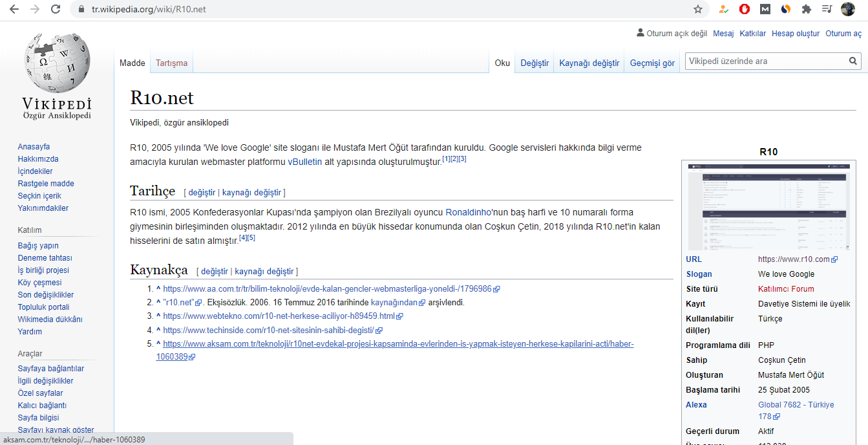The image size is (868, 445).
Task: Open the webtekno.com reference link
Action: (282, 316)
